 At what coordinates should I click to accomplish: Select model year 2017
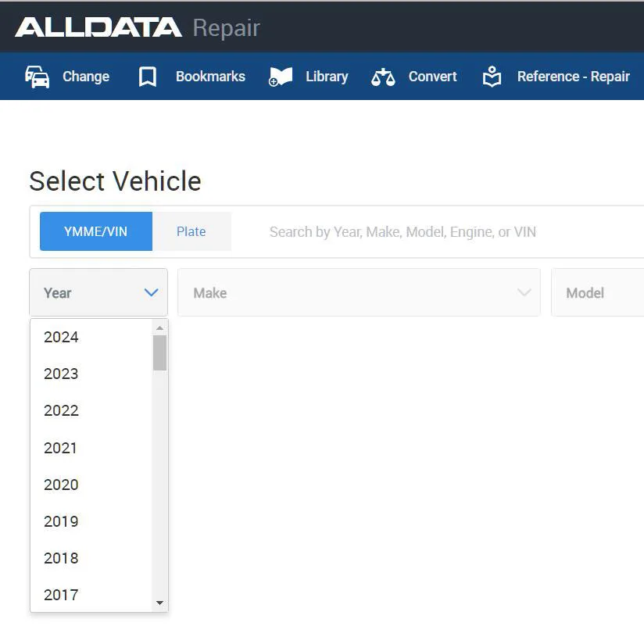coord(62,595)
